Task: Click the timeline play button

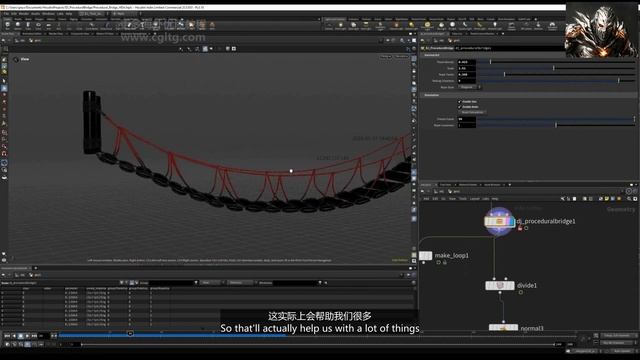Action: pos(27,336)
